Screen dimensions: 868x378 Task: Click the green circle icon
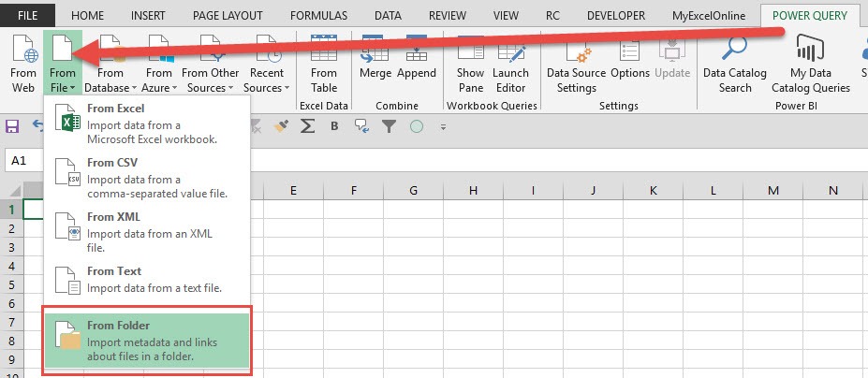click(417, 126)
